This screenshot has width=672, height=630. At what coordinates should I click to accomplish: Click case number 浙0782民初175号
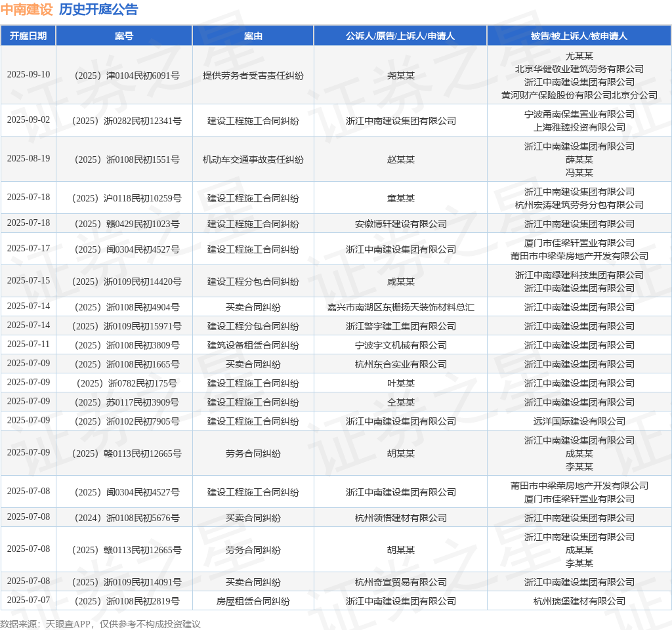coord(127,383)
